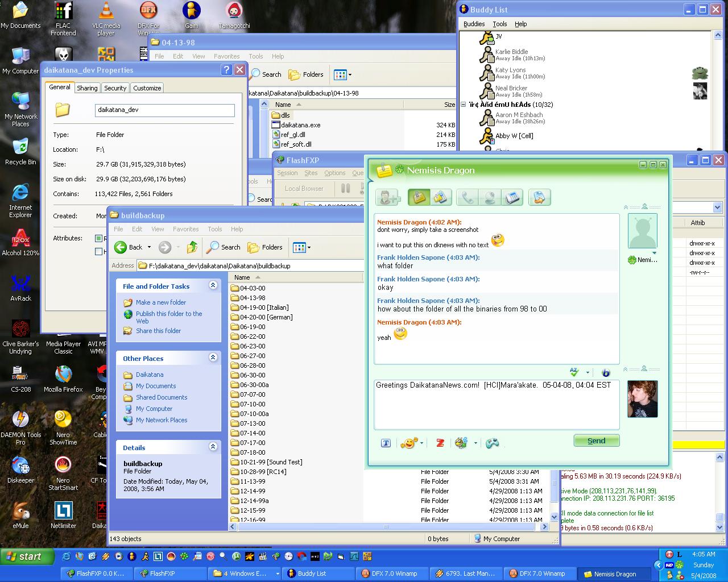
Task: Switch to Sharing tab in Properties dialog
Action: coord(87,88)
